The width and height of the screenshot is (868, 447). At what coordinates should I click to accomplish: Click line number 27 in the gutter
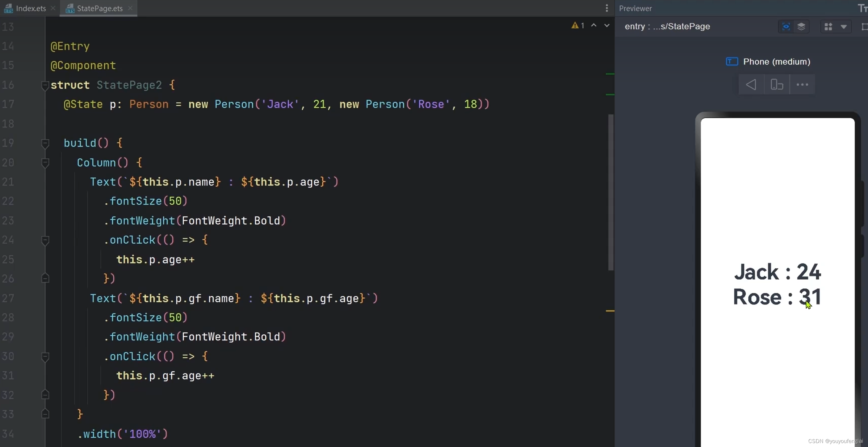(8, 299)
